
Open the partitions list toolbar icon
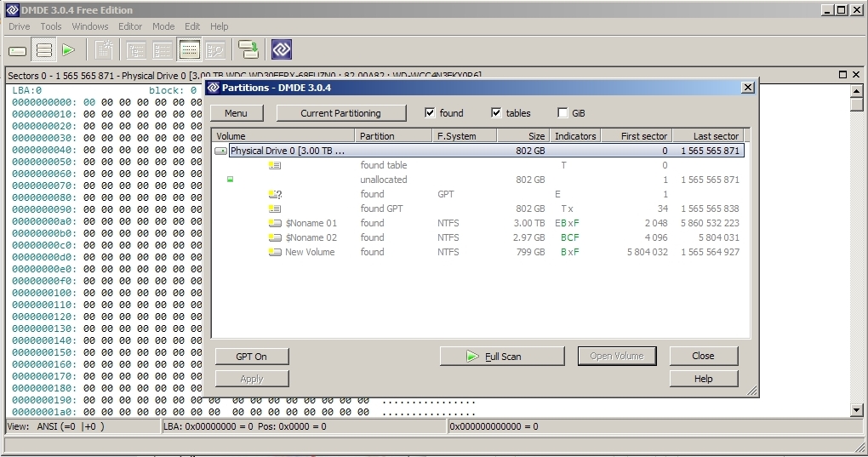(x=43, y=50)
